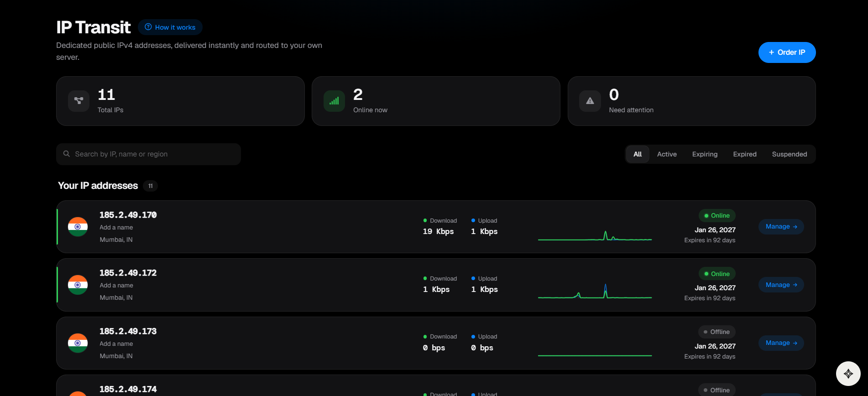Viewport: 868px width, 396px height.
Task: Click the 11 Total IPs stat number
Action: [106, 94]
